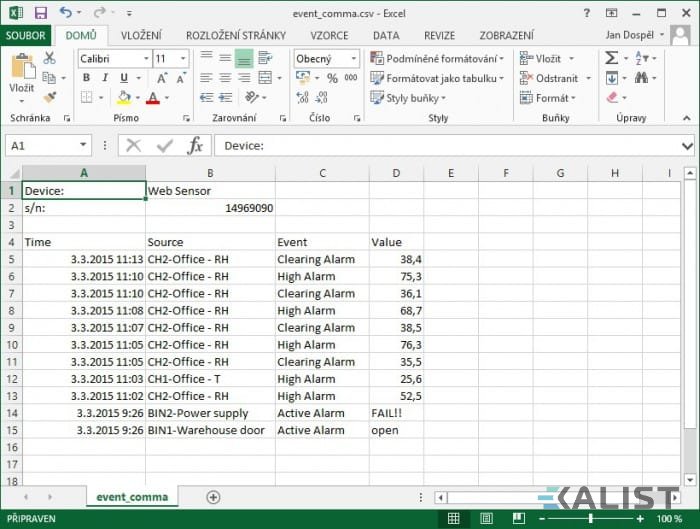This screenshot has width=700, height=529.
Task: Click the AutoSum sigma icon
Action: (x=611, y=58)
